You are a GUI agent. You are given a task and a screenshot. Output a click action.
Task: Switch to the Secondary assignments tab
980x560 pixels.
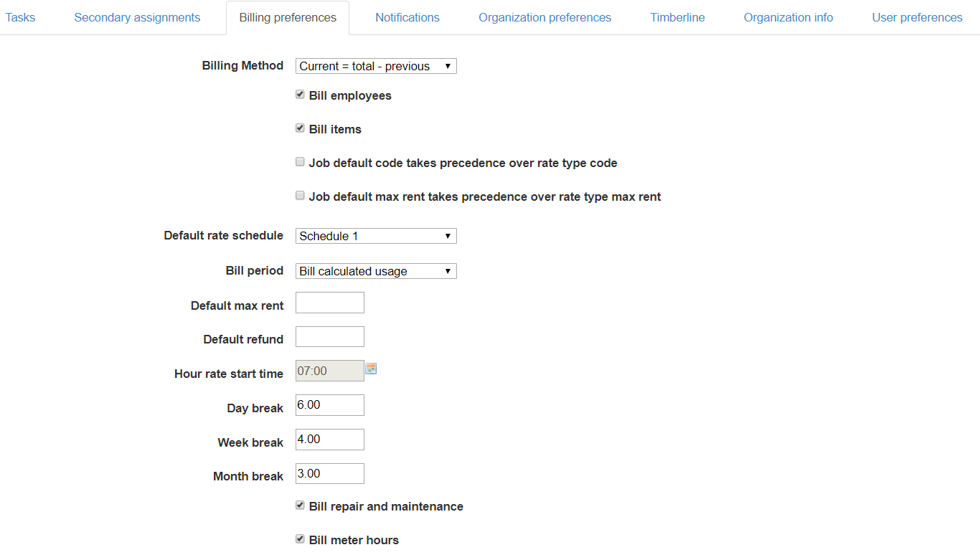[x=137, y=17]
